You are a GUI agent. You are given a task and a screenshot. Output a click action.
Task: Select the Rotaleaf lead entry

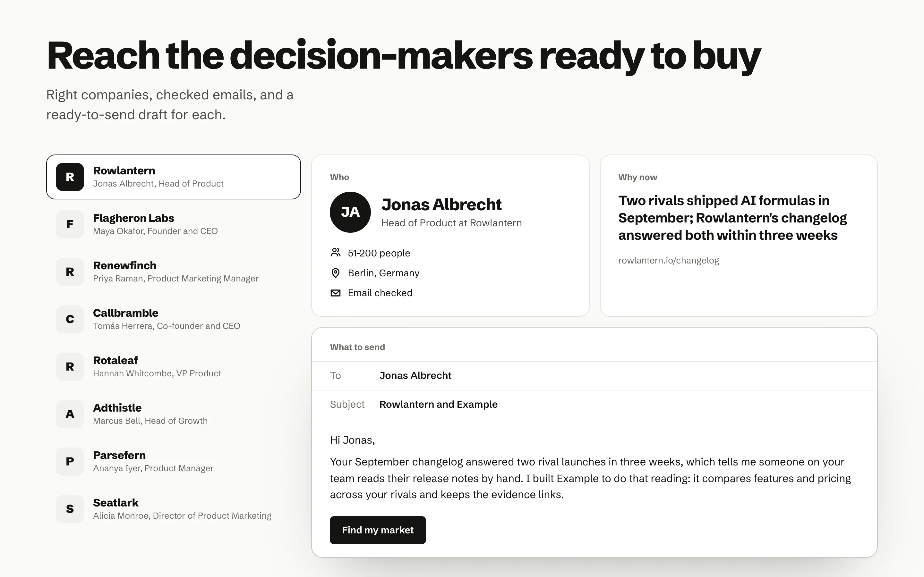tap(173, 367)
